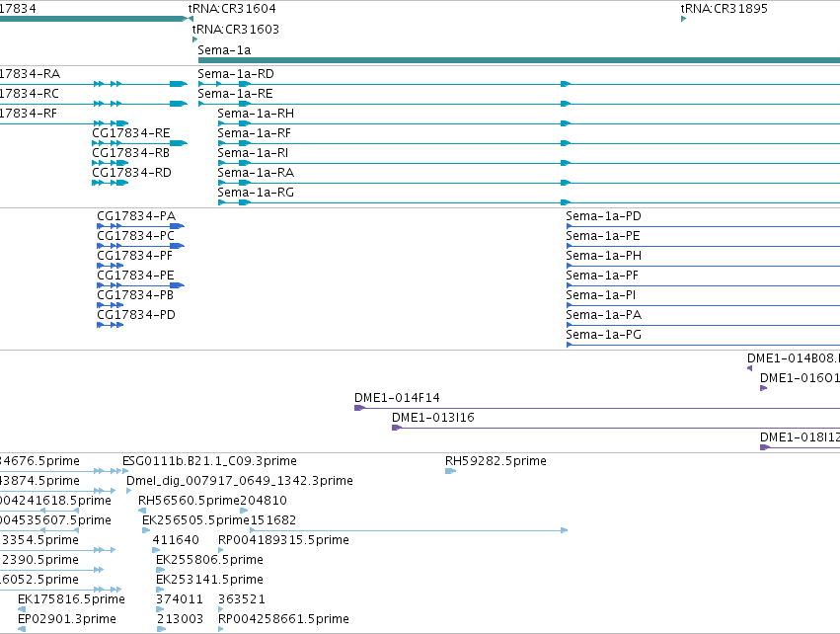Click the 204810 feature label
Image resolution: width=840 pixels, height=634 pixels.
coord(264,501)
